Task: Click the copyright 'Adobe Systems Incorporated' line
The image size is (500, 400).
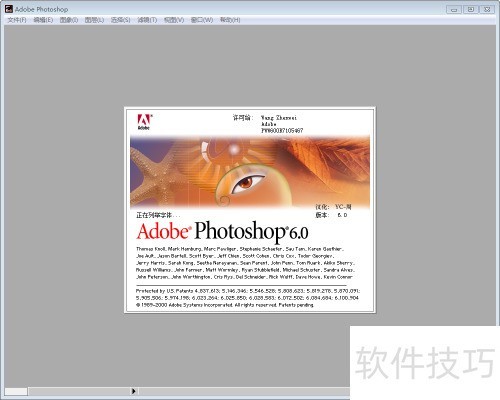Action: pos(225,305)
